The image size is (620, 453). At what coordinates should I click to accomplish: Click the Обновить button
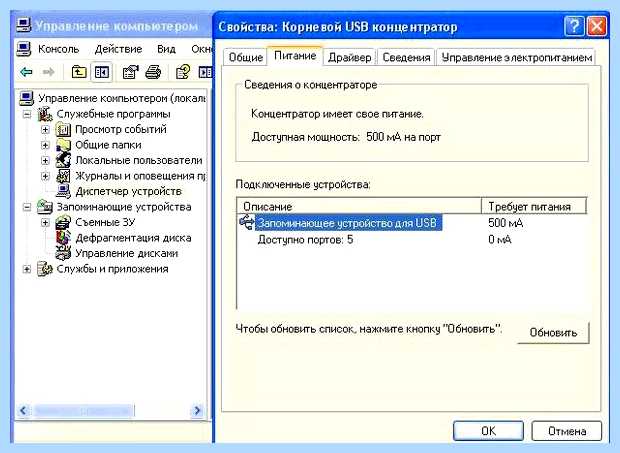pos(553,332)
